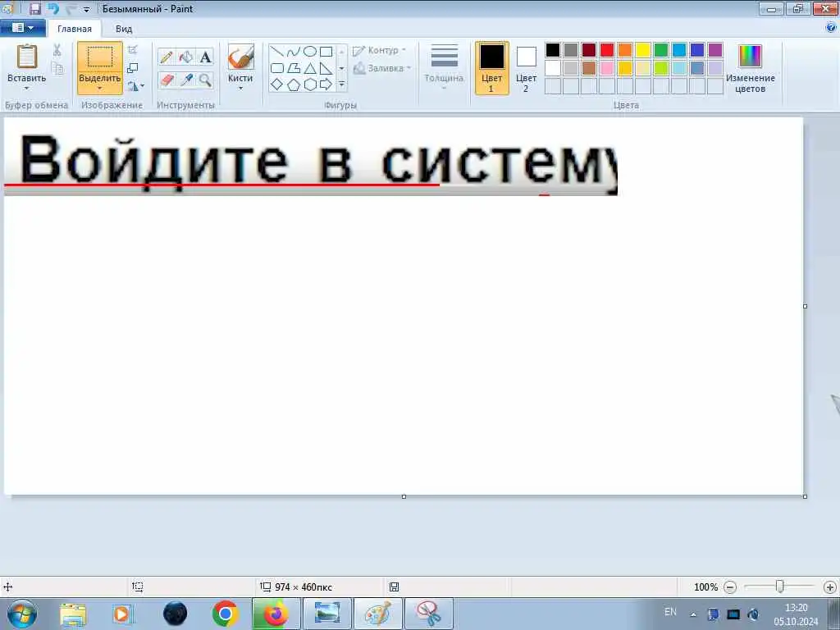Viewport: 840px width, 630px height.
Task: Open Изменение цветов color editor
Action: [x=750, y=68]
